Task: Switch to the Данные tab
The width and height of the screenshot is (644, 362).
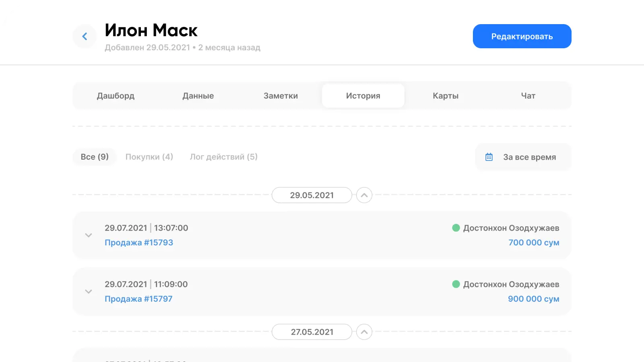Action: pyautogui.click(x=198, y=96)
